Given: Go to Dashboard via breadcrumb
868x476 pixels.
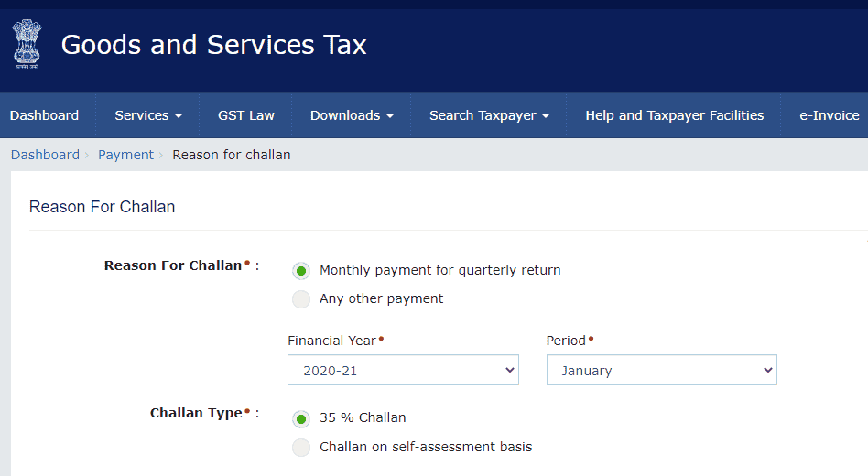Looking at the screenshot, I should 45,155.
